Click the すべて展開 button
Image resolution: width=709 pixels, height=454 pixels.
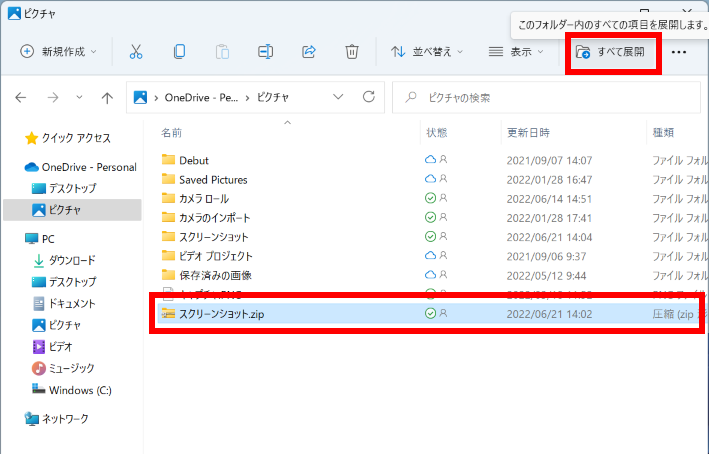(x=610, y=52)
